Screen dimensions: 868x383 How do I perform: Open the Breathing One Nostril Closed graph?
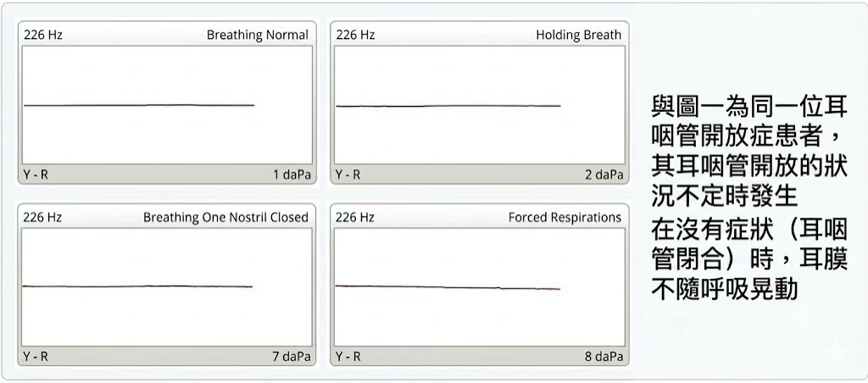pos(167,286)
